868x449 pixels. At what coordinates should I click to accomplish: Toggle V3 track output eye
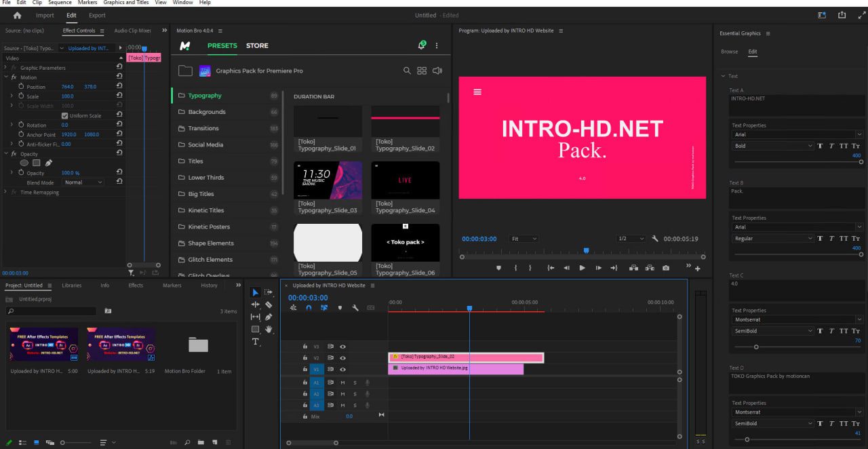[342, 346]
